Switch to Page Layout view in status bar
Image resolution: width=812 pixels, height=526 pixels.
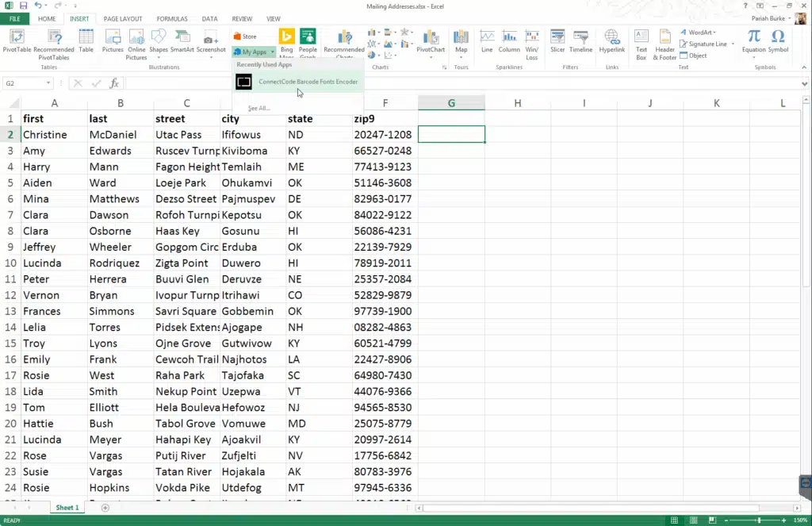692,520
